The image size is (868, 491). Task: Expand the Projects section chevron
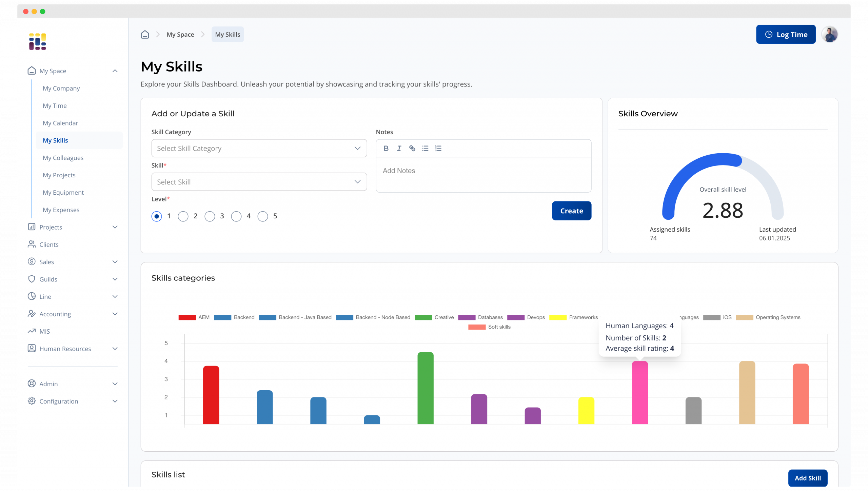(115, 227)
